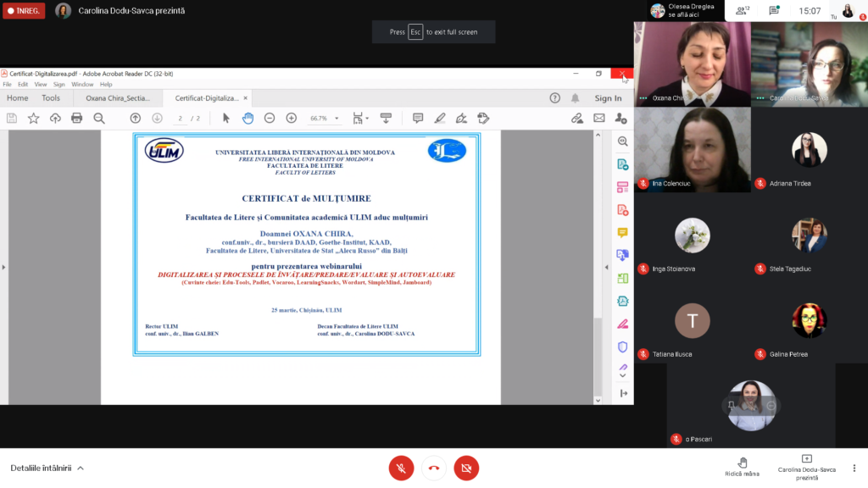Viewport: 868px width, 488px height.
Task: Click the highlighter pen tool icon
Action: point(440,118)
